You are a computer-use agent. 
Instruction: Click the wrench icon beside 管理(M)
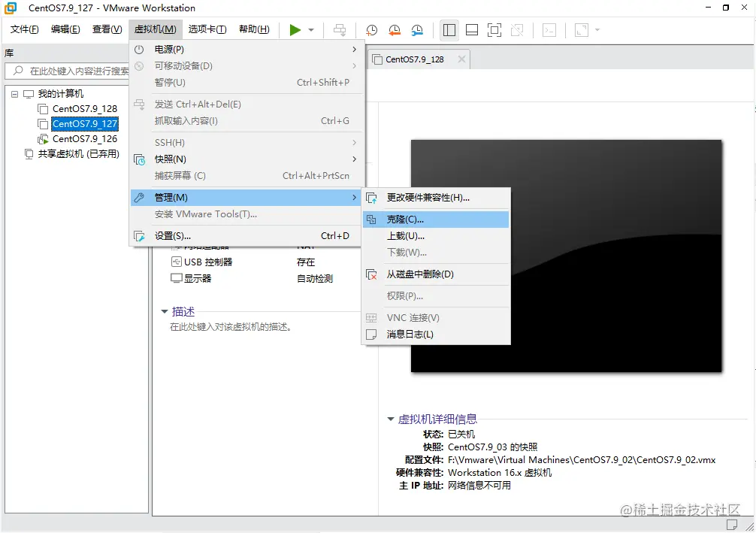coord(139,197)
